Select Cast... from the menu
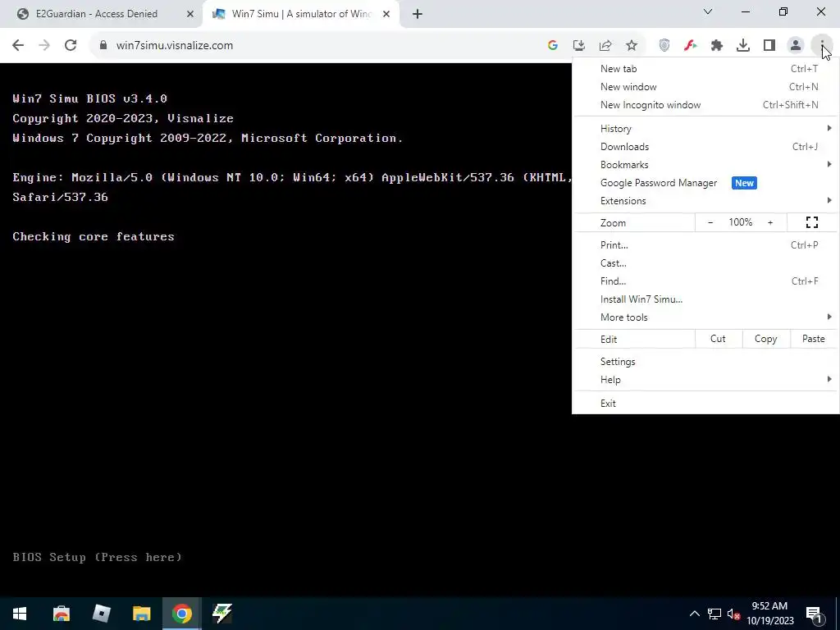Viewport: 840px width, 630px height. (705, 263)
